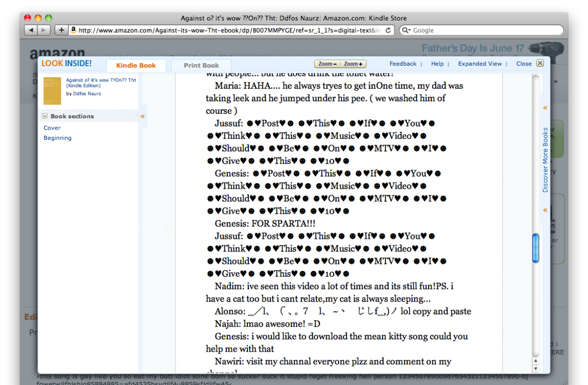Collapse the Book sections list

point(45,116)
